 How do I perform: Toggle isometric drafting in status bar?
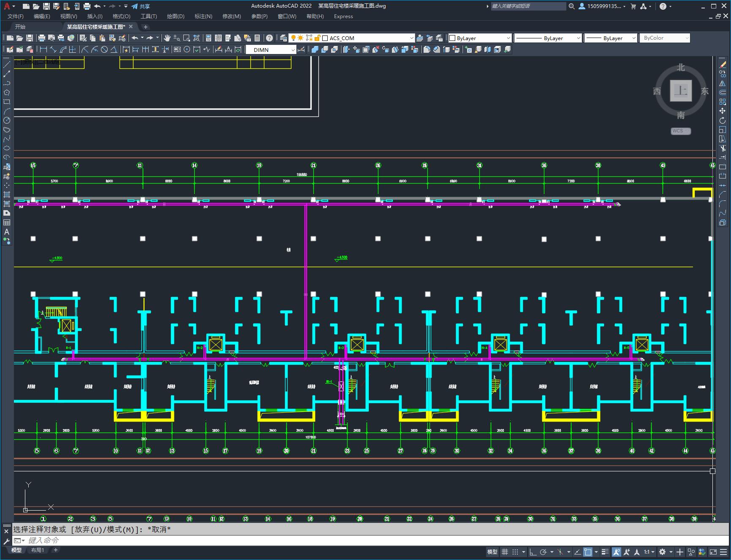[x=560, y=552]
